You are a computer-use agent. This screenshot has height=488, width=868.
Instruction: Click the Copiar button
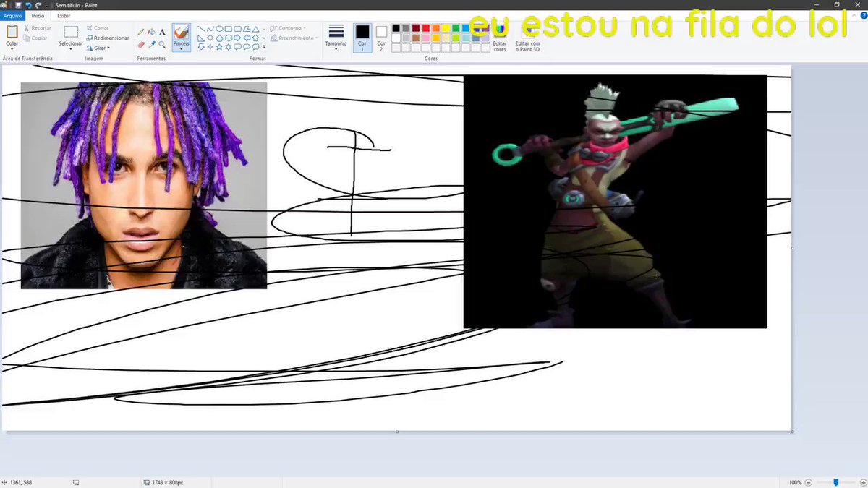click(35, 38)
